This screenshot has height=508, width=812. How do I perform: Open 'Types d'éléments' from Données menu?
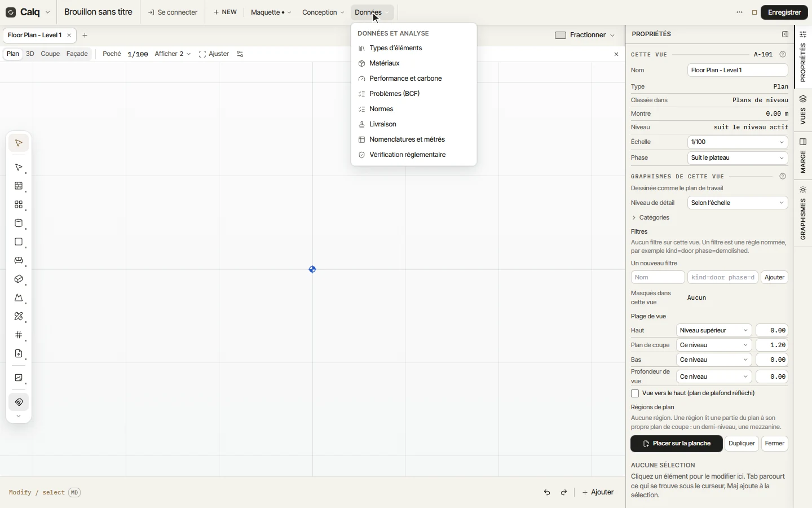[414, 49]
